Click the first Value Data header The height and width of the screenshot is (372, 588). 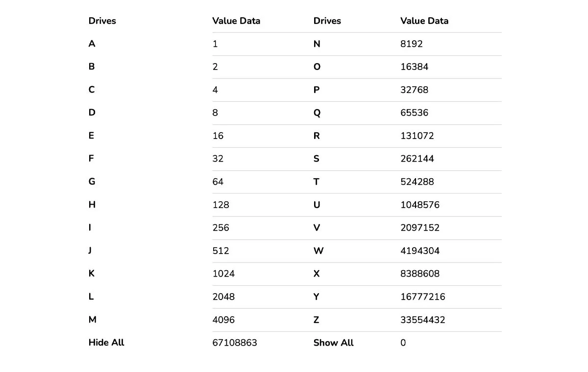click(236, 21)
